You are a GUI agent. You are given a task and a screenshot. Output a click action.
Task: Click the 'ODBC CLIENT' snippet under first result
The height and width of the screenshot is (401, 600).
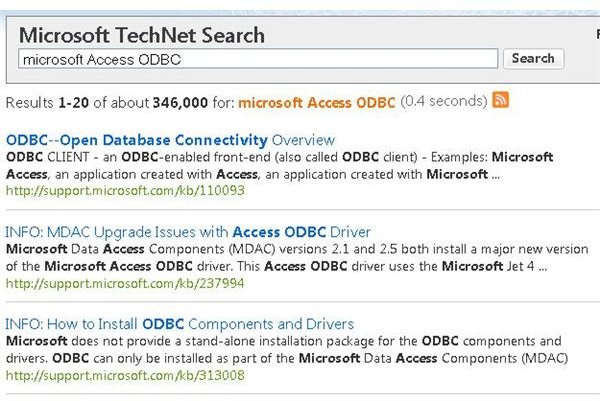pyautogui.click(x=47, y=157)
